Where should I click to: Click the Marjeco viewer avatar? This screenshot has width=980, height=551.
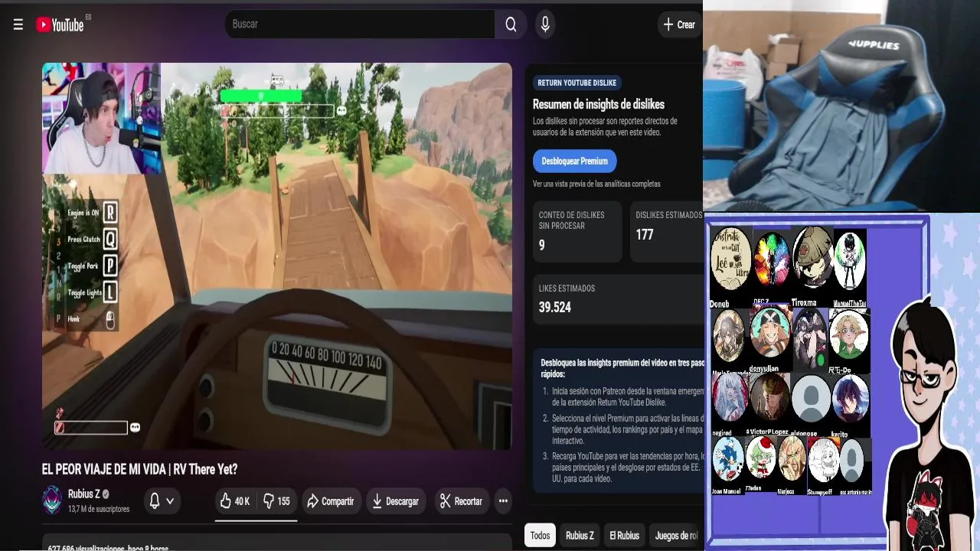[792, 459]
